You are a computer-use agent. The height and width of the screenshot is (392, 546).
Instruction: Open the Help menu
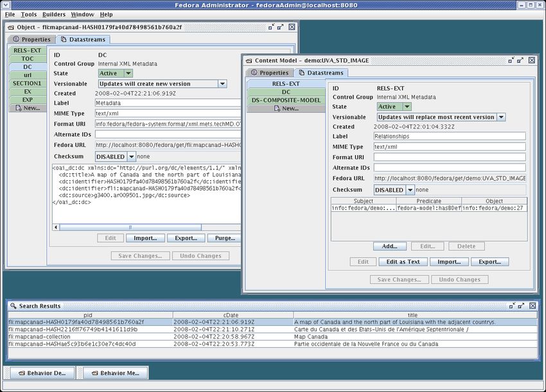106,14
